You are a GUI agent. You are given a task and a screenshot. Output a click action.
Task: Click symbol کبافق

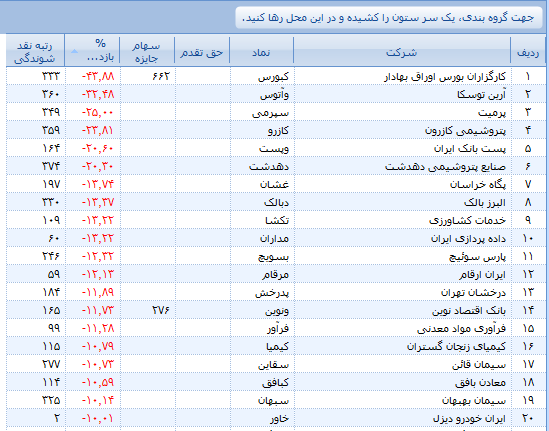coord(276,383)
